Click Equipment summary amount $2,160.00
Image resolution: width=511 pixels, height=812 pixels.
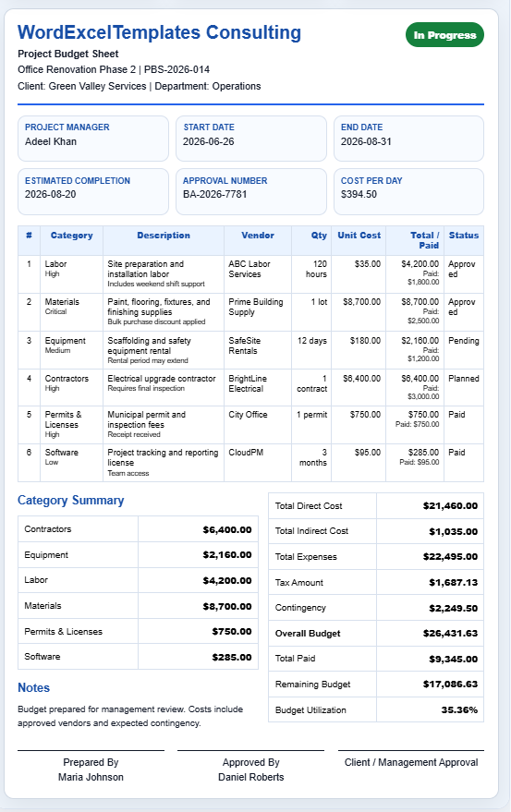[227, 554]
